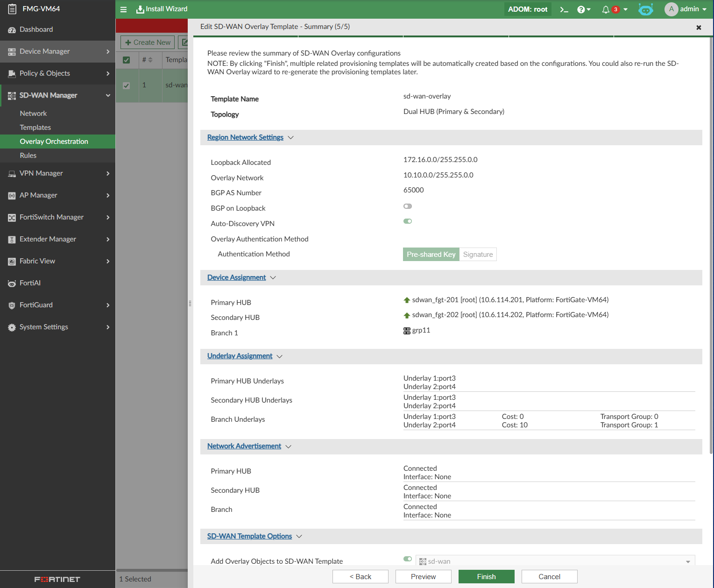Click the Policy & Objects icon
The height and width of the screenshot is (588, 714).
(x=12, y=73)
